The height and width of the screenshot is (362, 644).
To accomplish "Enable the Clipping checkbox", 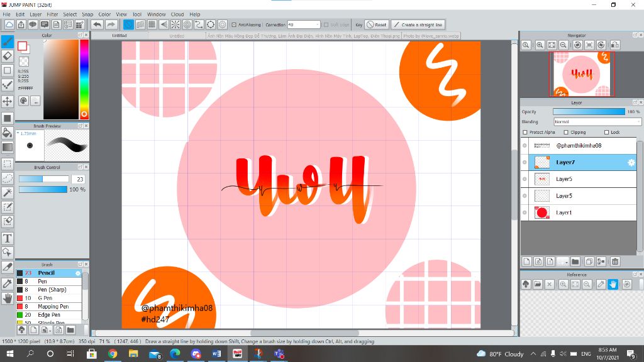I will pyautogui.click(x=566, y=132).
